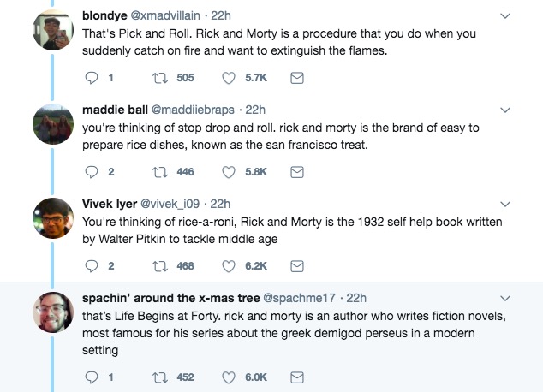Send blondye's tweet via direct message
Screen dimensions: 543x392
tap(297, 78)
